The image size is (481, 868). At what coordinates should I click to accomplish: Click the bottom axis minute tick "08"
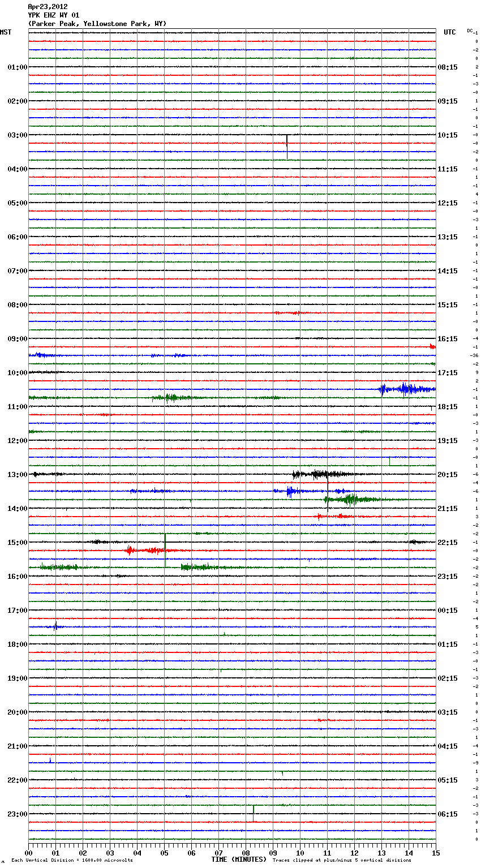[x=246, y=853]
